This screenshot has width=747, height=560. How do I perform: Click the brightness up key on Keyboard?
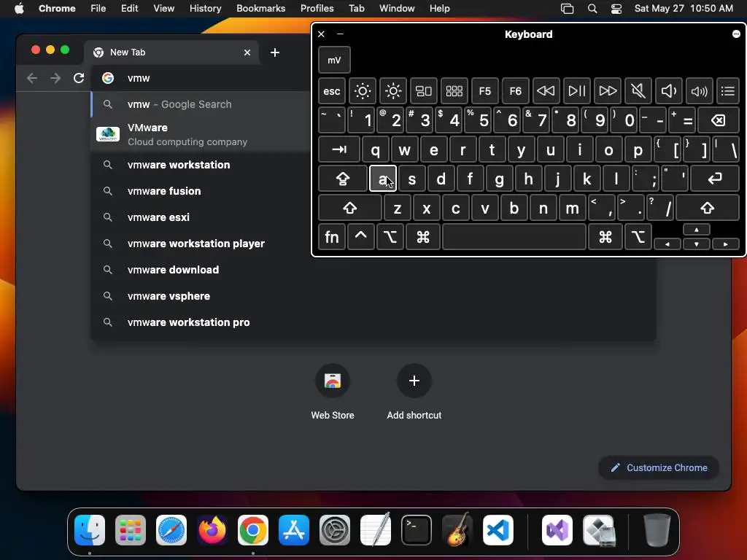click(x=393, y=91)
